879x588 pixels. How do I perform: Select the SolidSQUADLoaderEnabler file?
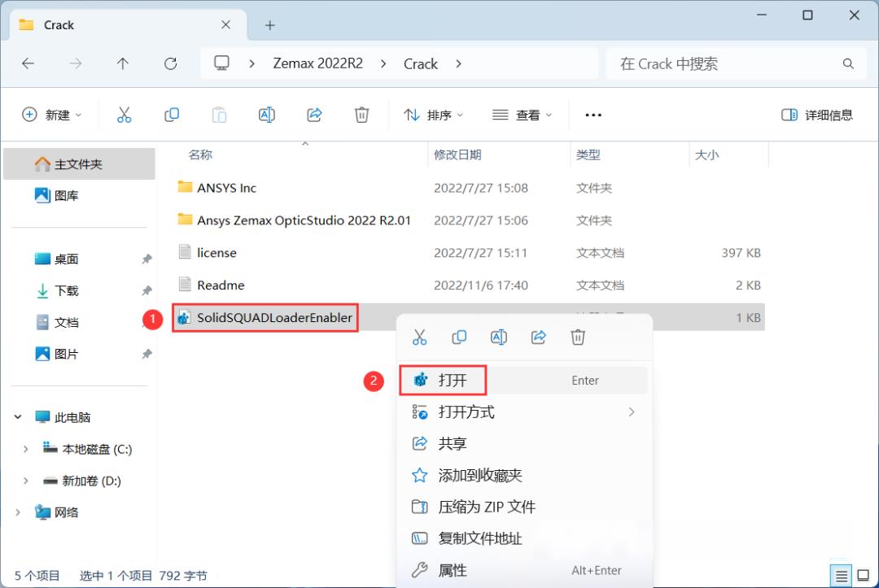[275, 317]
